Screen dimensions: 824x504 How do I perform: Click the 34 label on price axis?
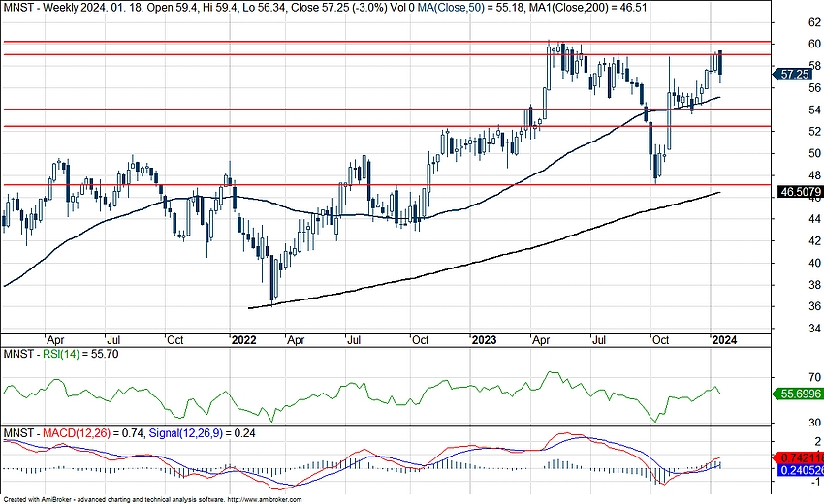coord(788,329)
